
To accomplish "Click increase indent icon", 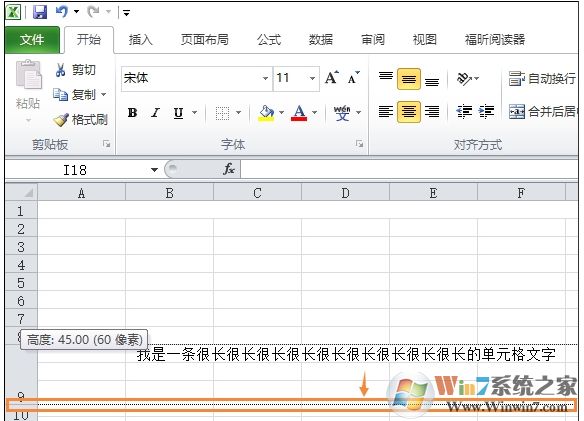I will (x=487, y=111).
